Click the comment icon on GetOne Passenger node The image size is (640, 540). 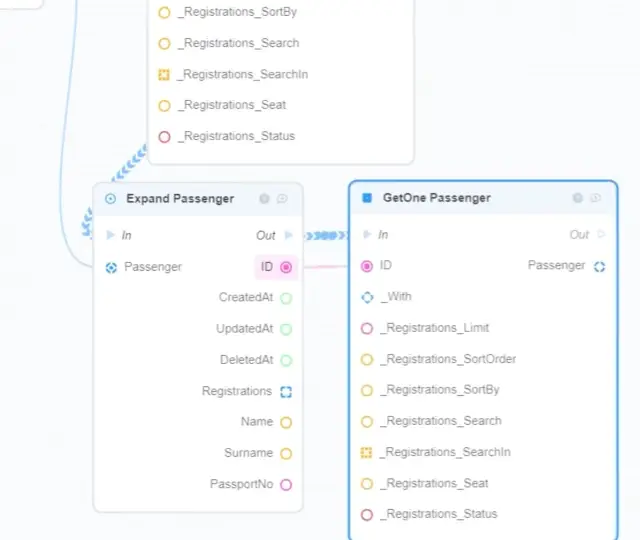pos(596,198)
